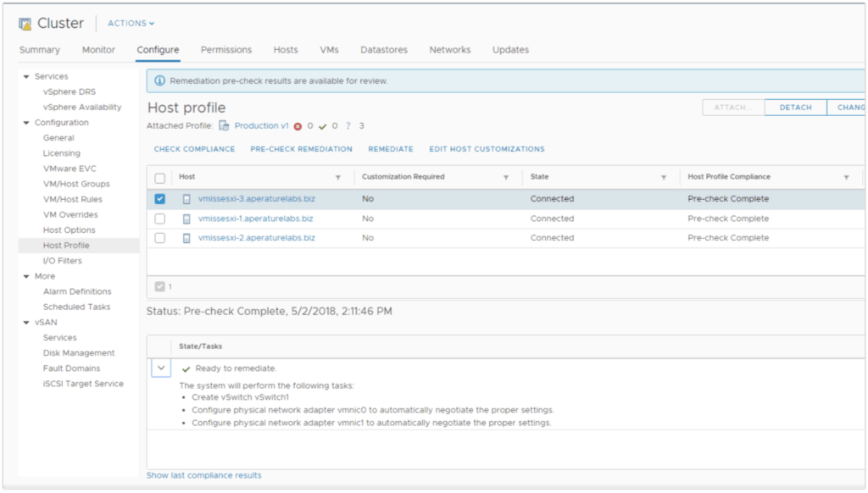Go to the Datastores tab
Image resolution: width=868 pixels, height=493 pixels.
(x=384, y=50)
